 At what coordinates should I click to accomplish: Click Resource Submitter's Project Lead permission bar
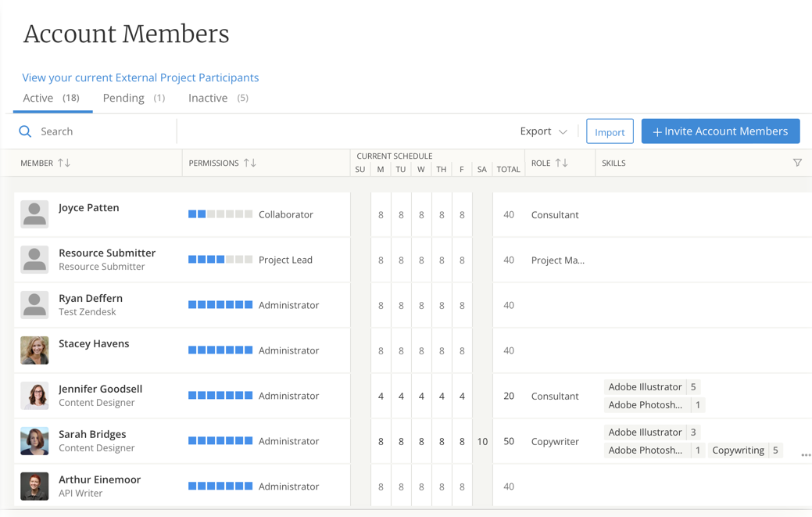click(220, 260)
